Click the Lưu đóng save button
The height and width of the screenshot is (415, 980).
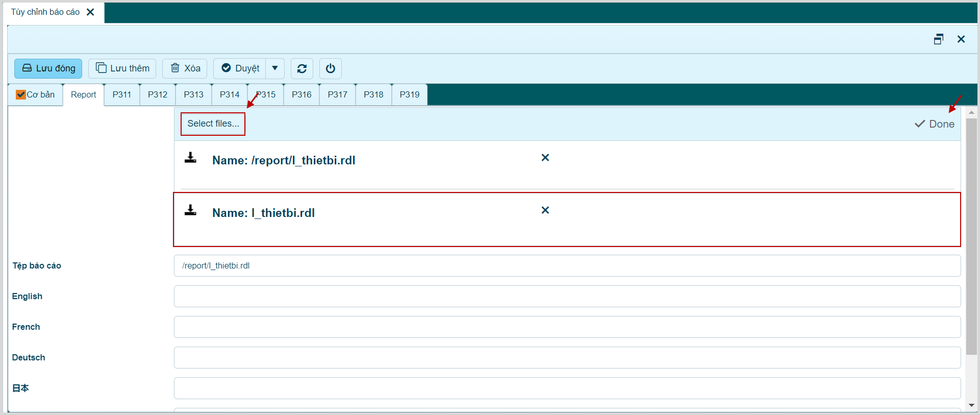click(x=48, y=68)
